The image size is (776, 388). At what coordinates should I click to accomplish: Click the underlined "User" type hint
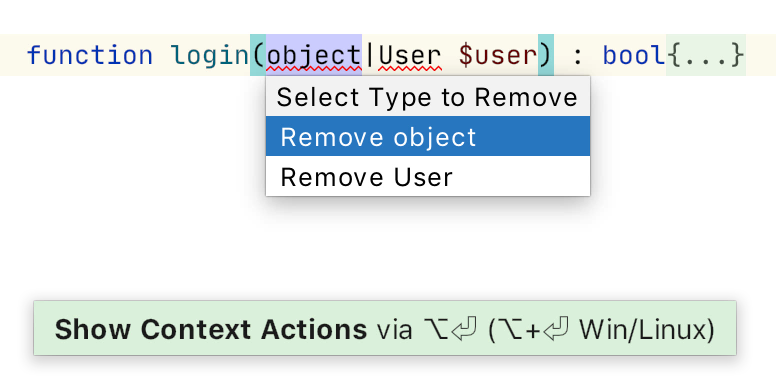point(410,55)
